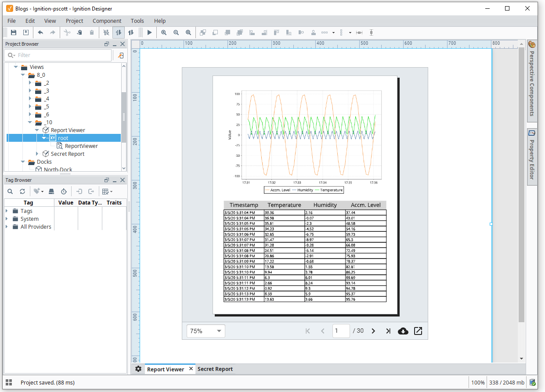
Task: Click the Zoom Out toolbar icon
Action: [x=176, y=32]
